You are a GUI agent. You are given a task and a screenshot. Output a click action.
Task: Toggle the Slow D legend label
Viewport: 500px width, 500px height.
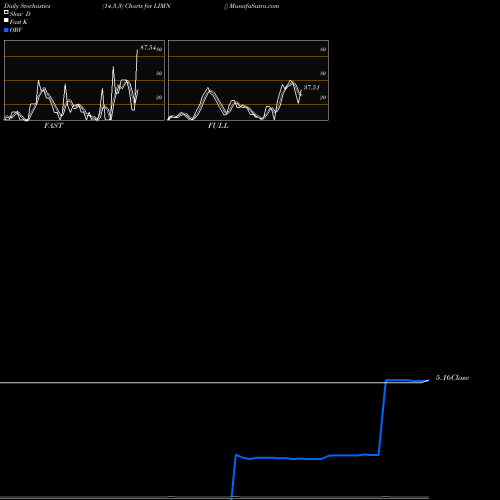coord(20,14)
